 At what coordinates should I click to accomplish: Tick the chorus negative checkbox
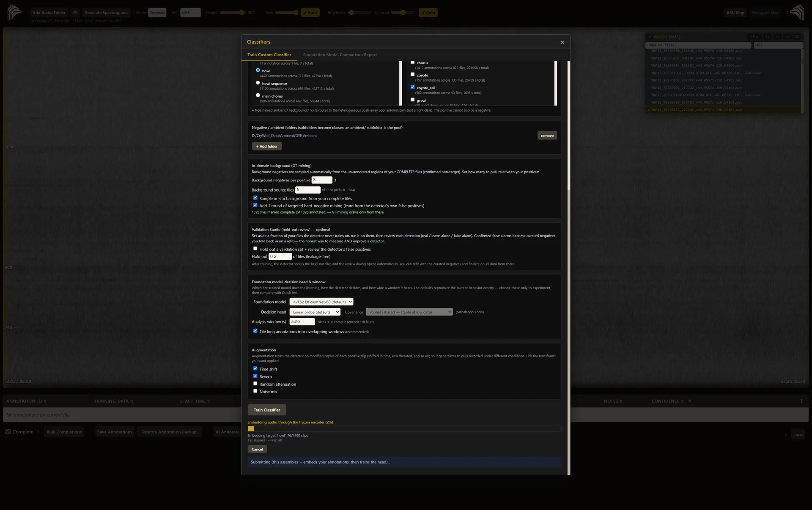(x=412, y=62)
